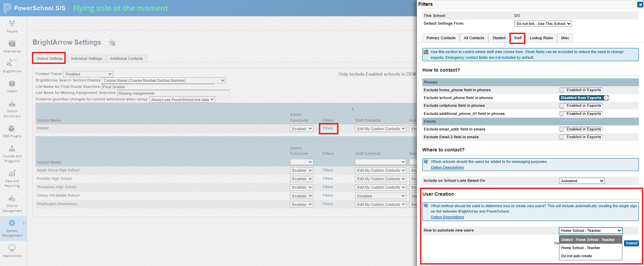Switch to Misc tab
644x266 pixels.
point(565,38)
